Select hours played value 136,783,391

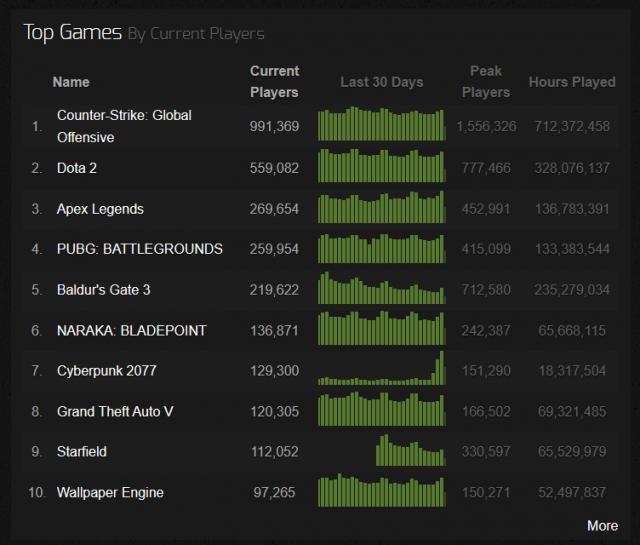572,209
